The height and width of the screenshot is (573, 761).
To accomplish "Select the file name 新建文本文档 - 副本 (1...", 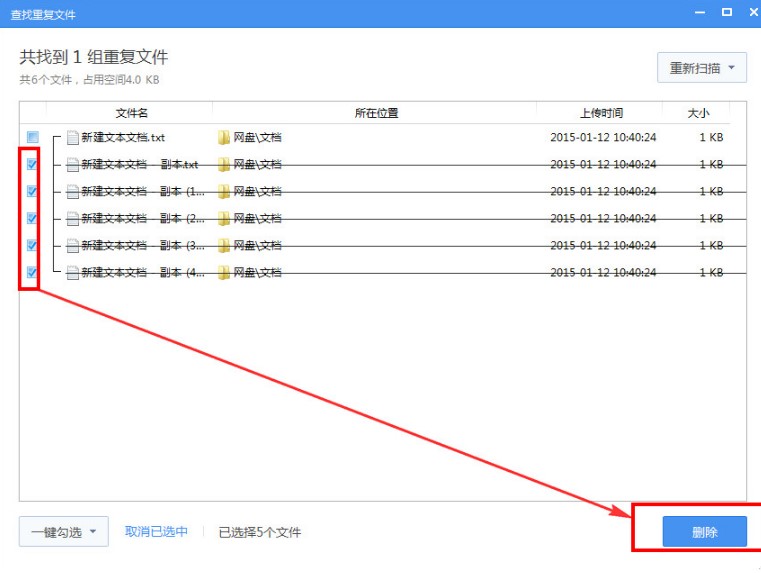I will point(143,192).
